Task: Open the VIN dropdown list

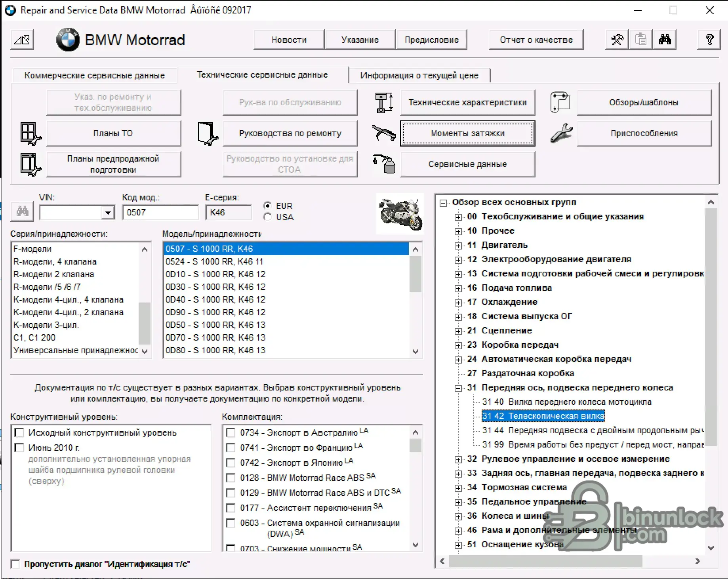Action: [107, 213]
